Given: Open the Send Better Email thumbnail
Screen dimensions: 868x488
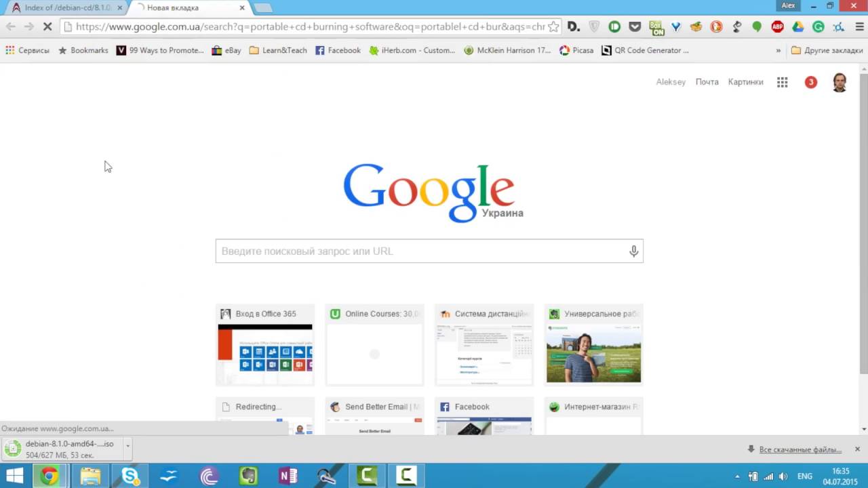Looking at the screenshot, I should point(374,416).
